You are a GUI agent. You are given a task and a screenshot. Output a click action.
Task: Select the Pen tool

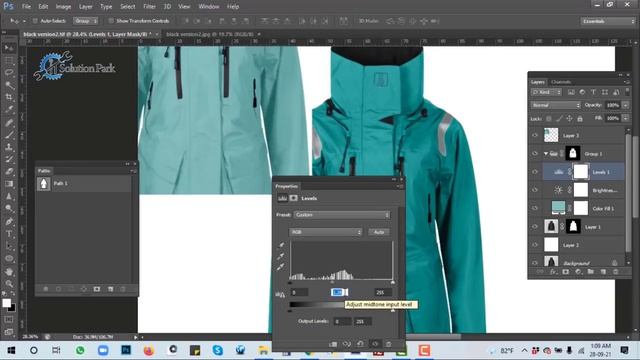(x=9, y=222)
